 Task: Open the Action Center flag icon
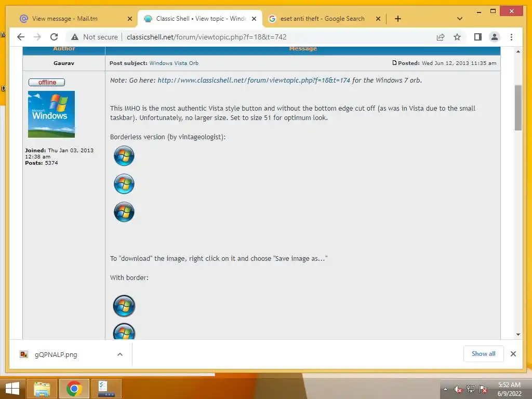pyautogui.click(x=483, y=389)
